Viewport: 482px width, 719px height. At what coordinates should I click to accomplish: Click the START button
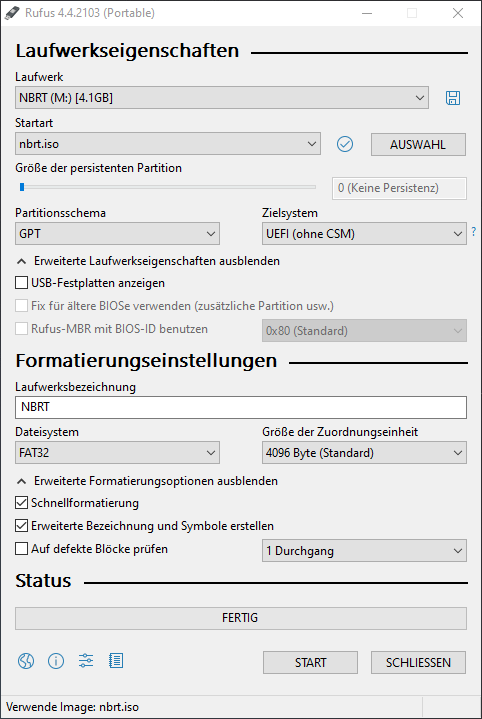click(x=310, y=663)
